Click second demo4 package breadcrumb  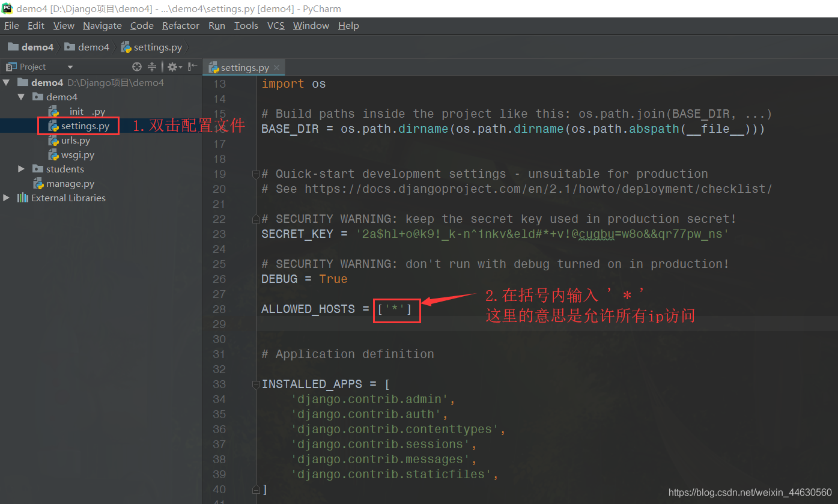87,47
